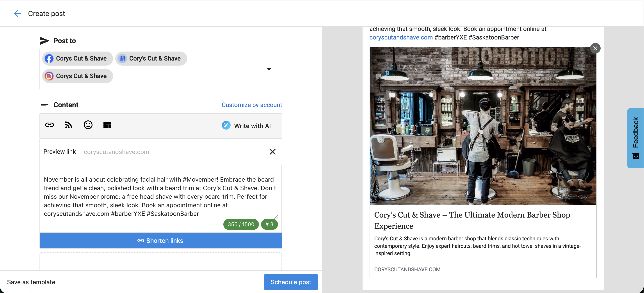Image resolution: width=644 pixels, height=293 pixels.
Task: Select the Post to section header
Action: tap(64, 41)
